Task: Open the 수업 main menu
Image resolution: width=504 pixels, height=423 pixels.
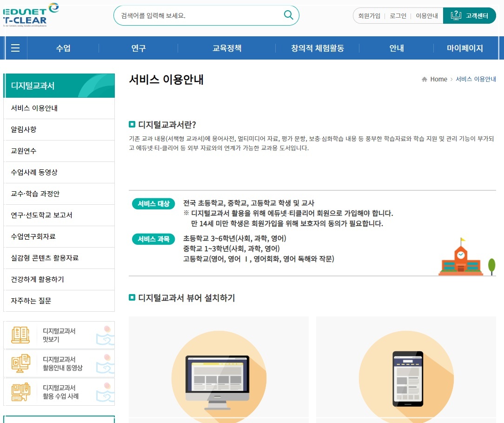Action: (63, 48)
